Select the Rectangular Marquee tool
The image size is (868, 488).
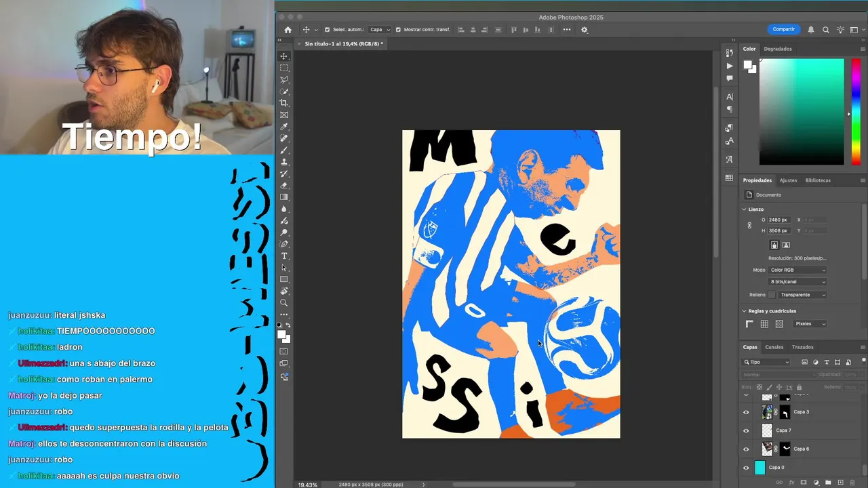pos(284,68)
